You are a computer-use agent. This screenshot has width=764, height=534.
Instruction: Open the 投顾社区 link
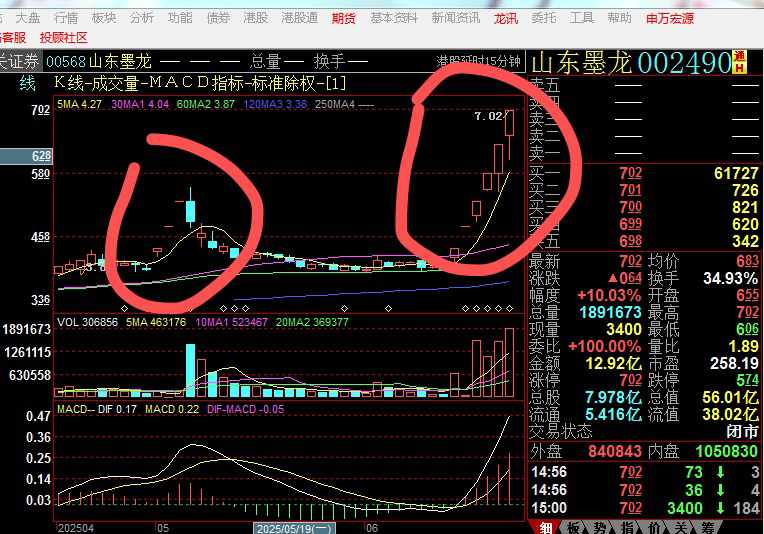63,38
